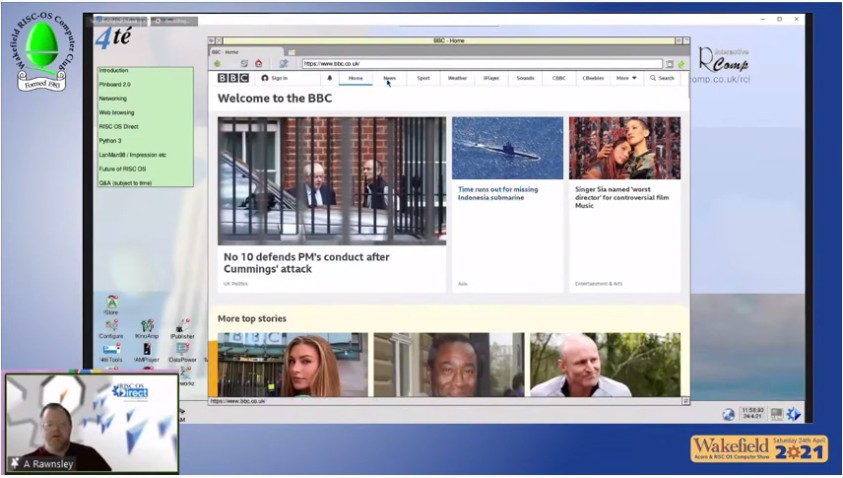843x478 pixels.
Task: Open the AMPlayer desktop icon
Action: coord(147,352)
